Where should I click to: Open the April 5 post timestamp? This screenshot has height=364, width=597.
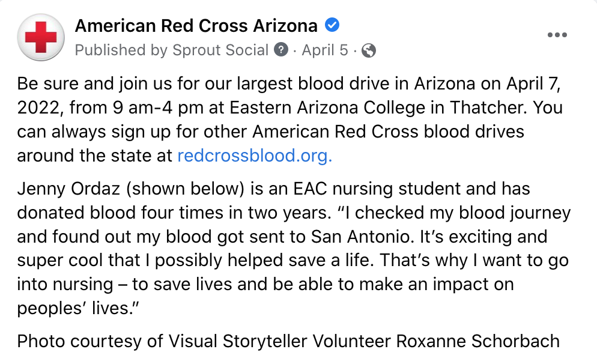coord(325,50)
